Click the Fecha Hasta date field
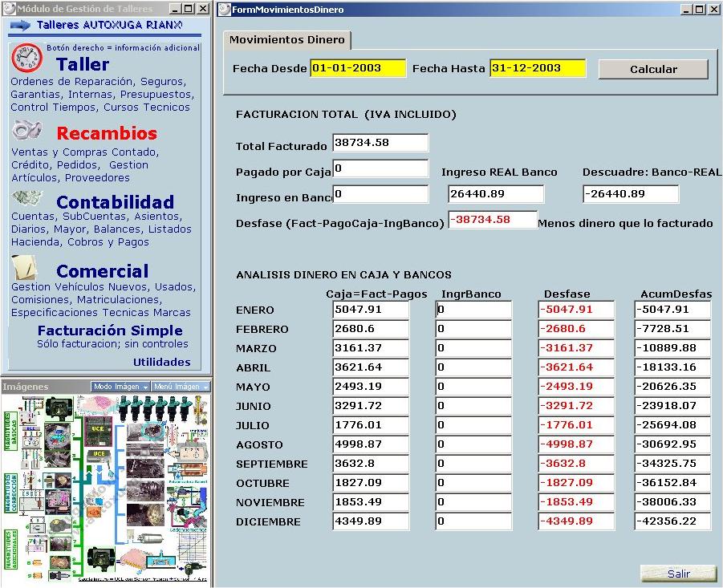Image resolution: width=723 pixels, height=588 pixels. click(x=538, y=68)
